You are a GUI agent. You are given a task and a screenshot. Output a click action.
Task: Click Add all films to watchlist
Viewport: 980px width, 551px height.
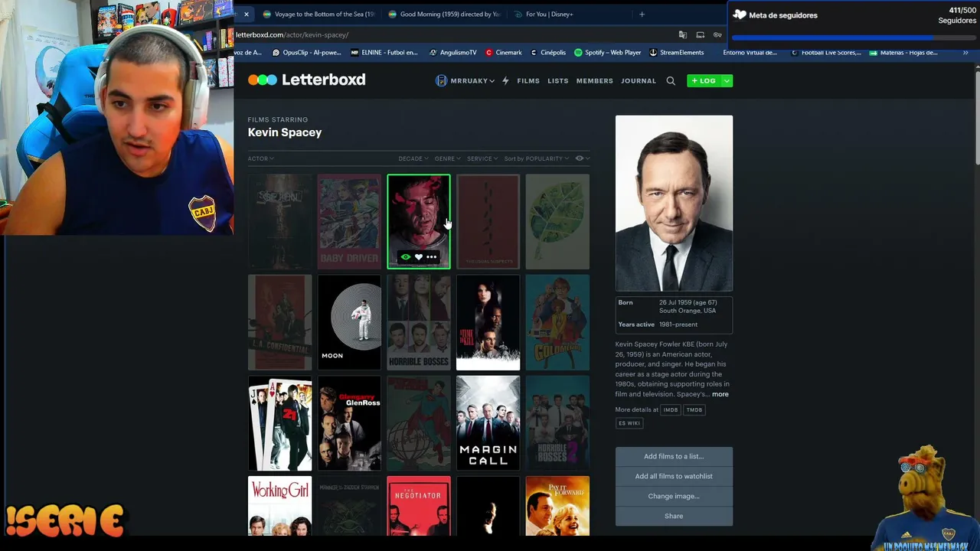[x=674, y=477]
